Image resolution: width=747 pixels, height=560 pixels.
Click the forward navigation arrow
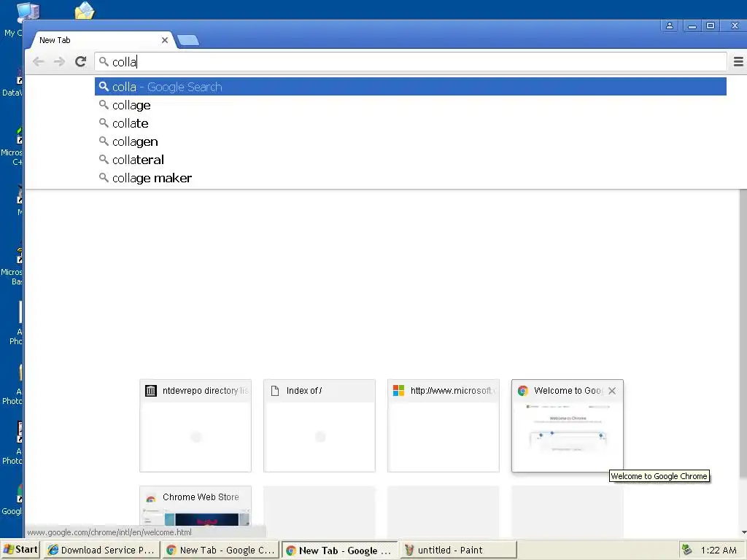tap(59, 61)
